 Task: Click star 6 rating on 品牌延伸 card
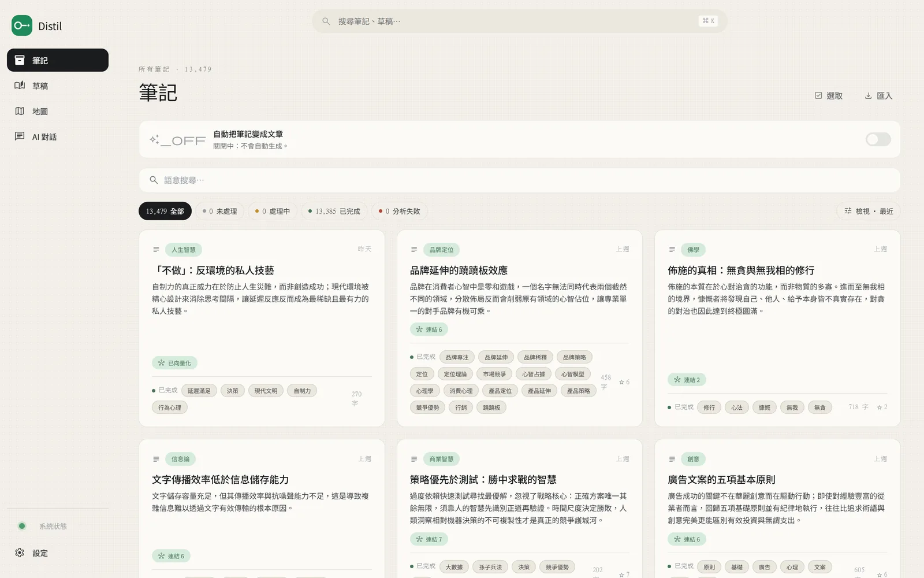[624, 382]
